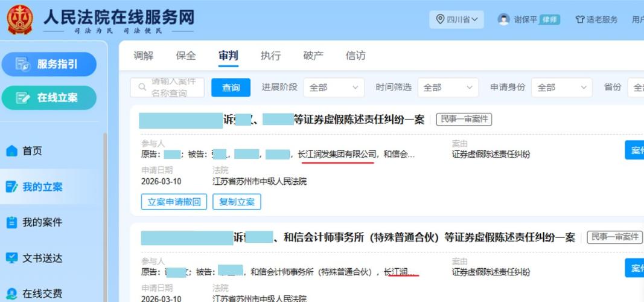
Task: Click the location pin icon
Action: coord(440,19)
